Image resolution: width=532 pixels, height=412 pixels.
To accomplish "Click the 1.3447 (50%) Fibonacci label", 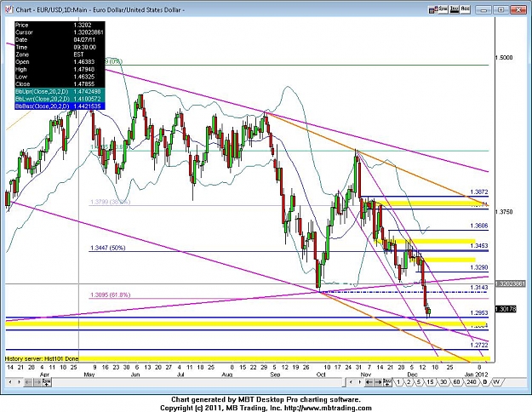I will click(107, 248).
